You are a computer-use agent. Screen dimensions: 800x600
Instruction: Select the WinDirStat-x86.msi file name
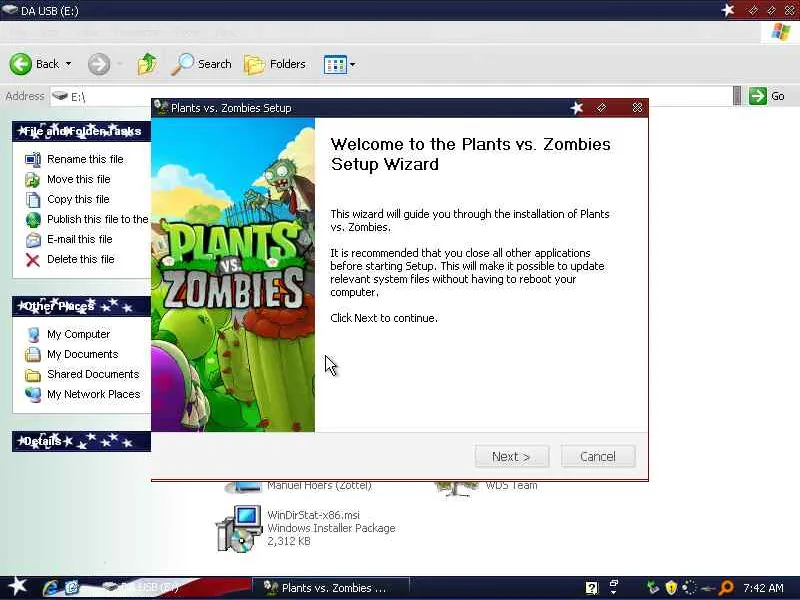(x=313, y=515)
